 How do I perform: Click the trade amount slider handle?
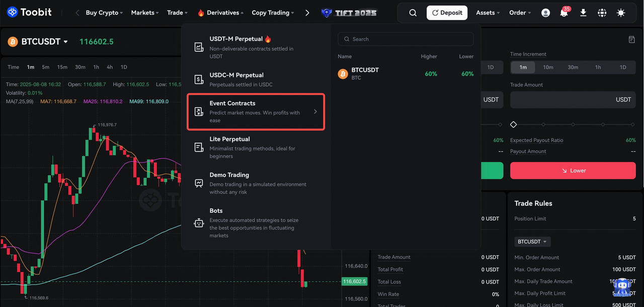[514, 124]
